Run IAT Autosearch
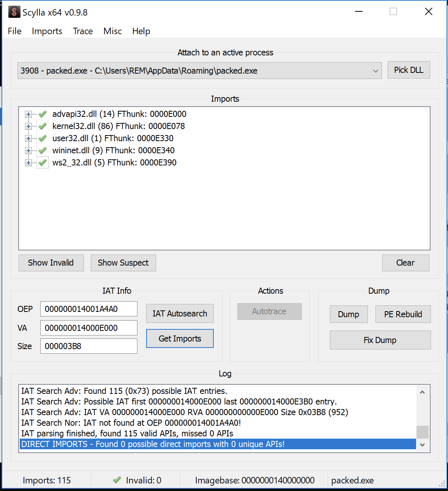 pos(180,313)
